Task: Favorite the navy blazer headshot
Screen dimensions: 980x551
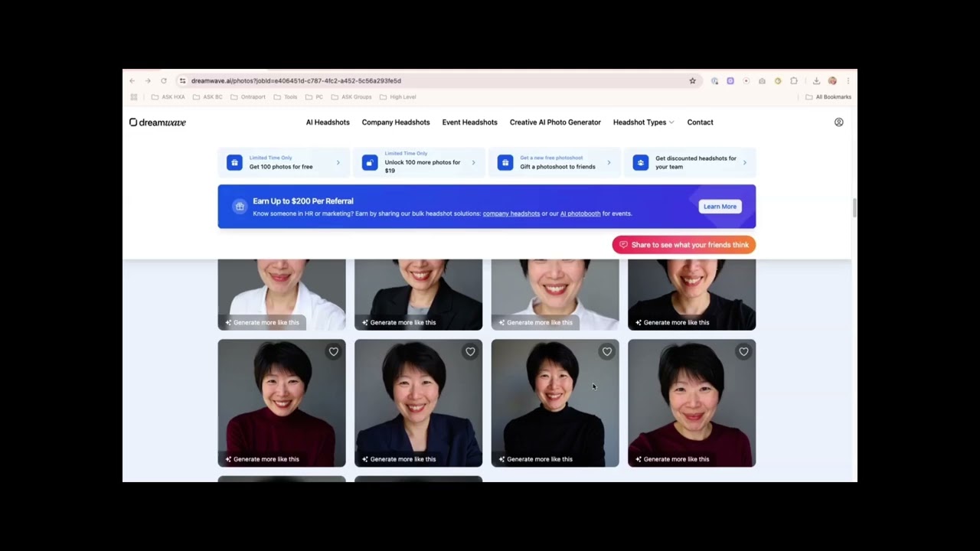Action: pyautogui.click(x=470, y=352)
